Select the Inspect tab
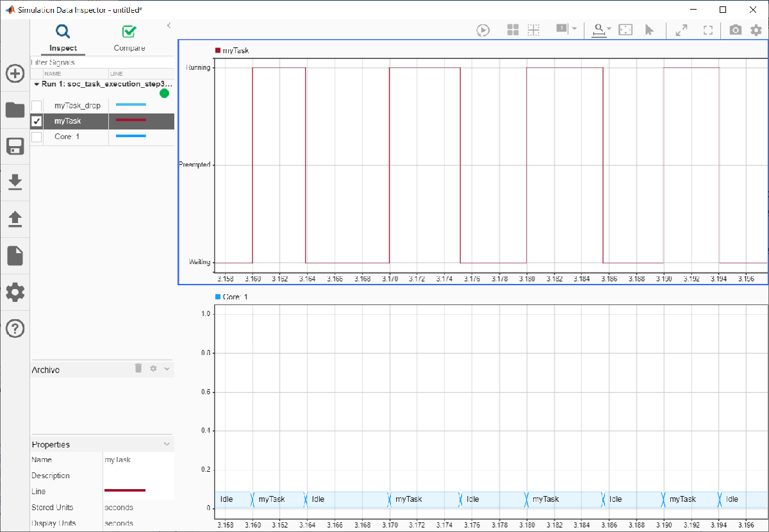Image resolution: width=769 pixels, height=532 pixels. coord(63,38)
